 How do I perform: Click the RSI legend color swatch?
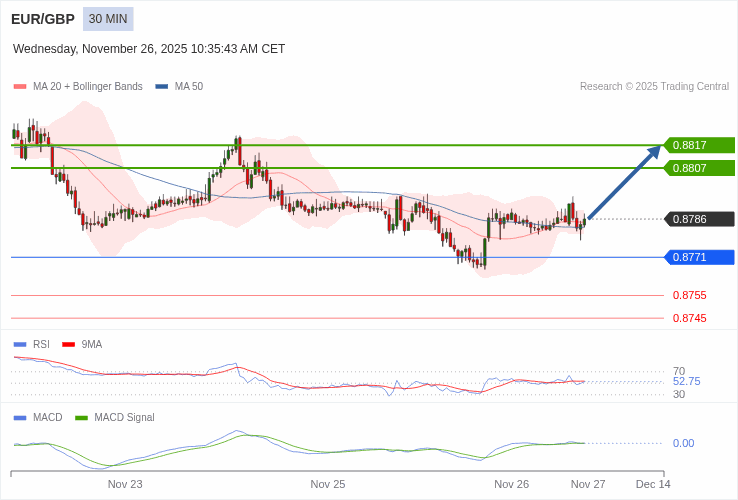point(20,345)
